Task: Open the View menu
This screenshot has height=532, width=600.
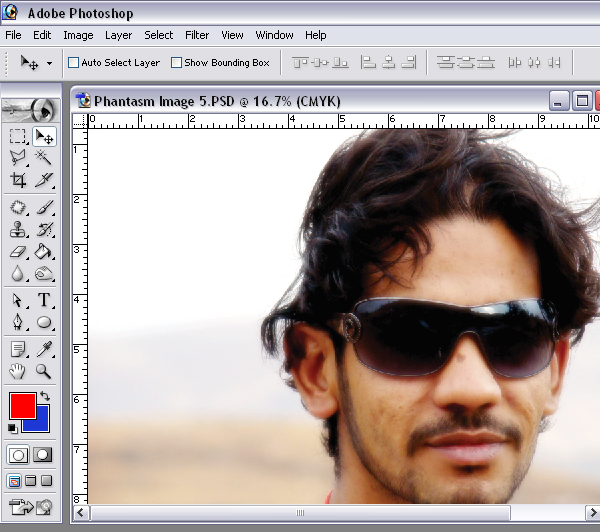Action: tap(232, 35)
